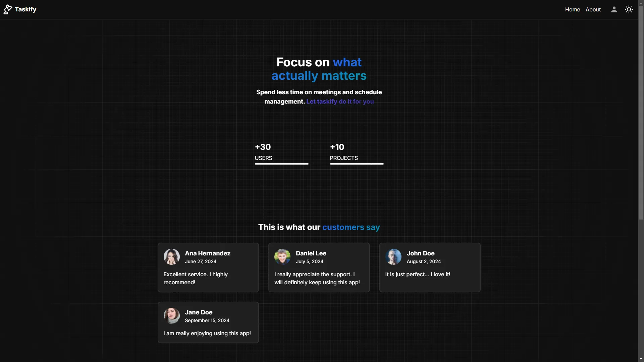Click the +10 PROJECTS statistic
Screen dimensions: 644x362
click(x=343, y=152)
